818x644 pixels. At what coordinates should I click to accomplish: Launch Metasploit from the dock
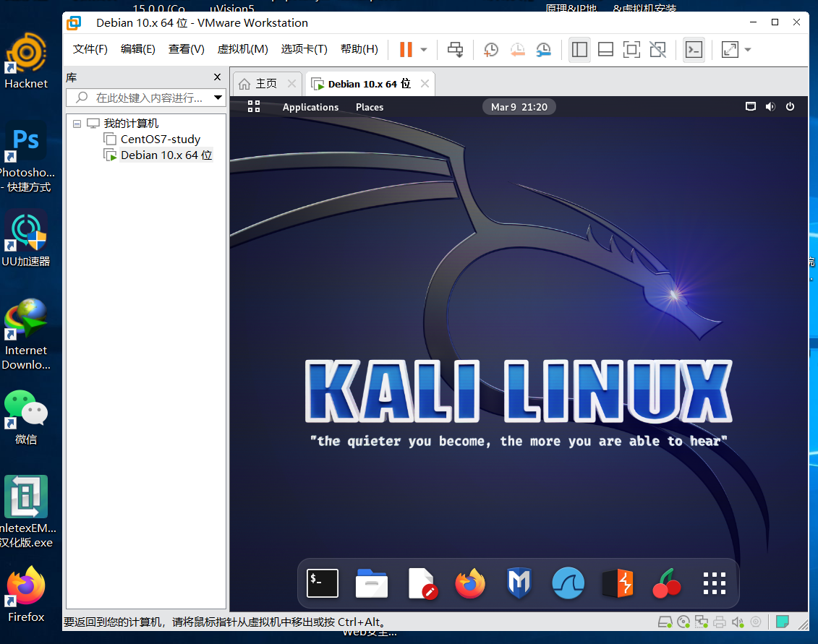coord(519,583)
